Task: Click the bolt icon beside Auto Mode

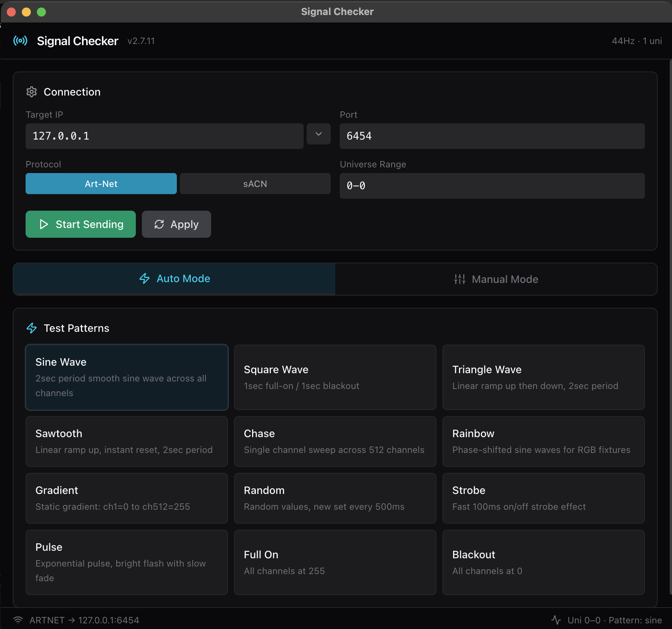Action: click(144, 278)
